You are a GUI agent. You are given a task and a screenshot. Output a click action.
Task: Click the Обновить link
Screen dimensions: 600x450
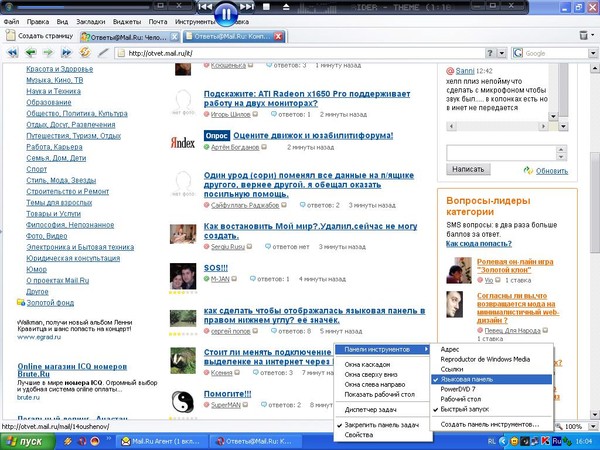coord(552,171)
